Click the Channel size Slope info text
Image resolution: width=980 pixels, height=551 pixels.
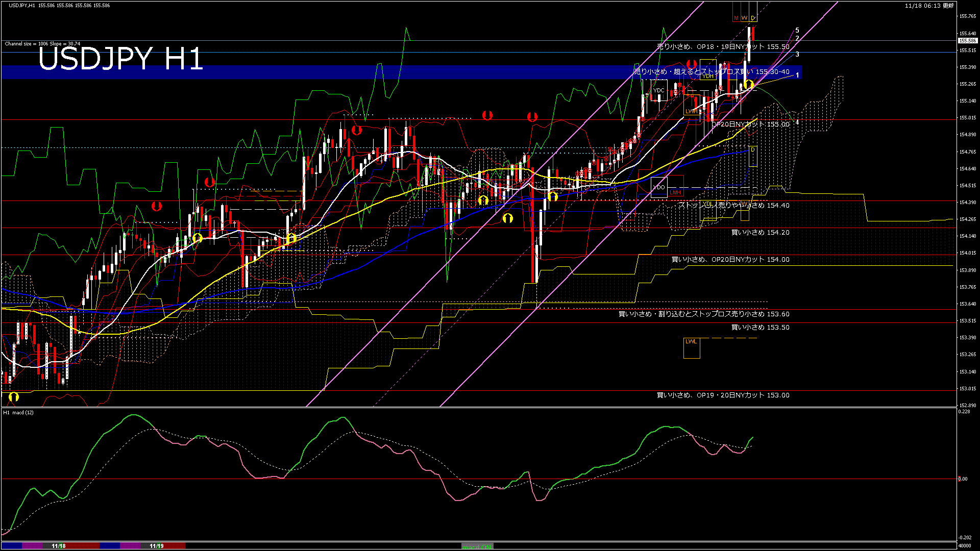click(42, 44)
